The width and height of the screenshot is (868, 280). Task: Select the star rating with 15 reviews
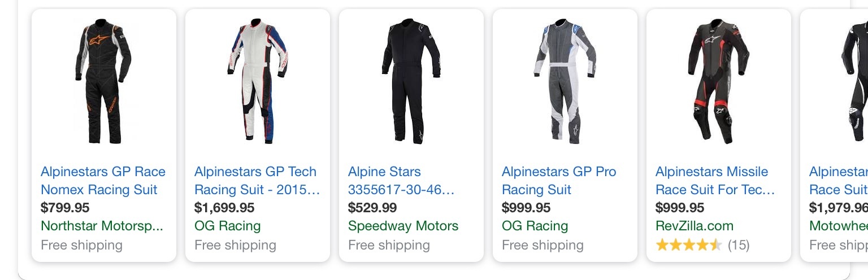(702, 245)
